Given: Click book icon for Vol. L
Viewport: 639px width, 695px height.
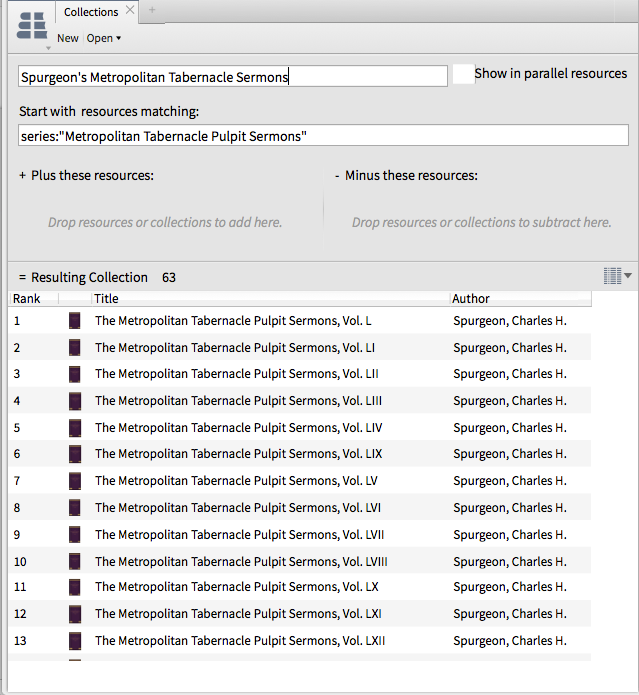Looking at the screenshot, I should tap(75, 320).
